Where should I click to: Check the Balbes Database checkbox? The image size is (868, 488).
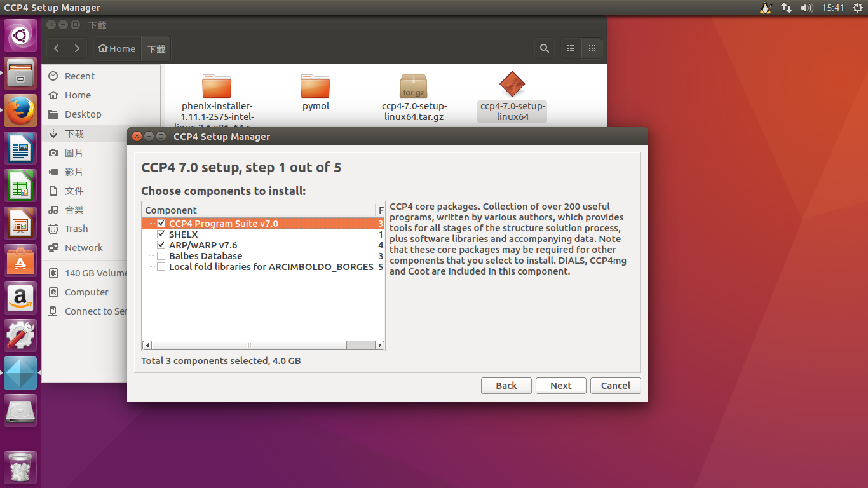pyautogui.click(x=161, y=256)
